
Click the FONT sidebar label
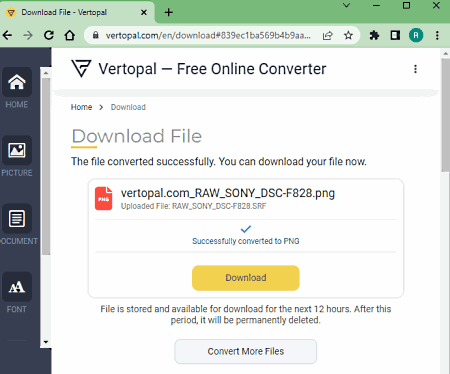coord(17,309)
